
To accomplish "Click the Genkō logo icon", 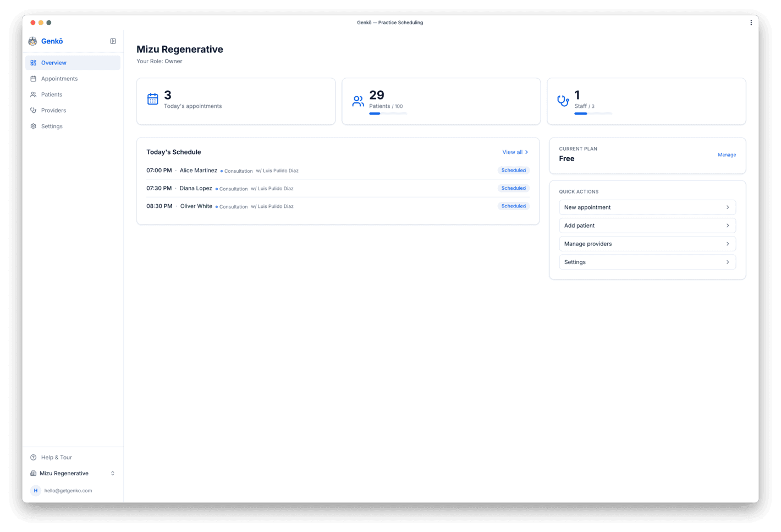I will tap(32, 41).
